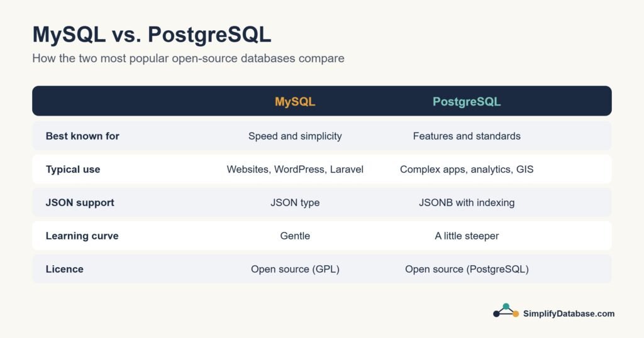Screen dimensions: 644x338
Task: Click the SimplifyDatabase logo icon
Action: coord(506,310)
